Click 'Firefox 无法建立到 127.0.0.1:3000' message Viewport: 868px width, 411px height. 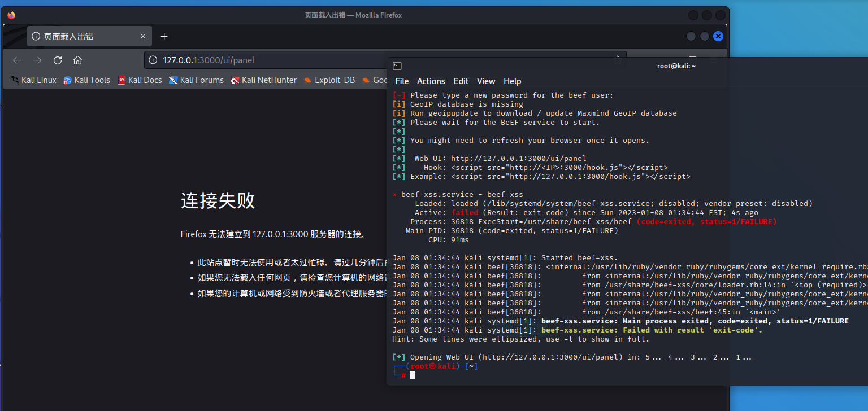click(275, 234)
